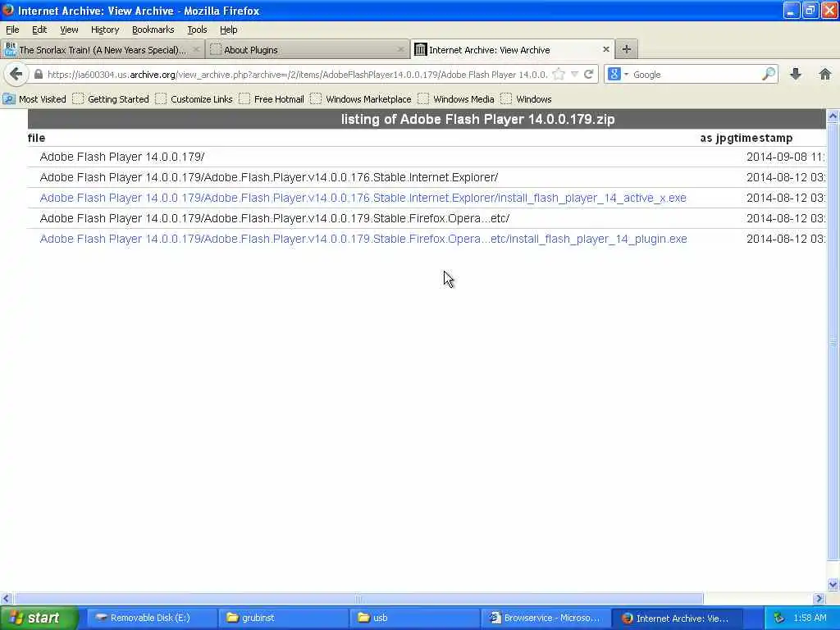
Task: Open the View menu
Action: (69, 30)
